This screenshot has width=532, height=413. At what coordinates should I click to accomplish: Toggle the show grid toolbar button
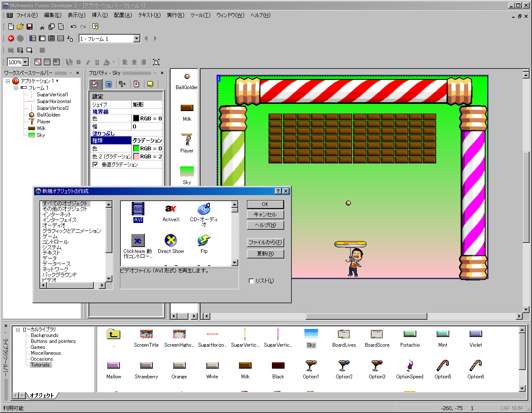click(x=47, y=62)
